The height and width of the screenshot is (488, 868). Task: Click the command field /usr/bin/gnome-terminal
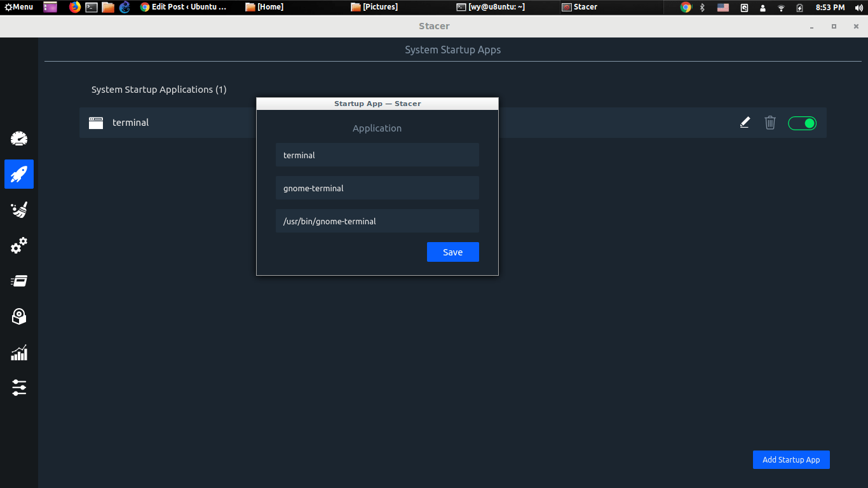[x=377, y=221]
